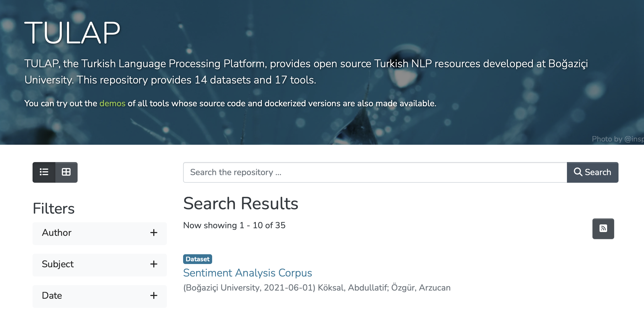
Task: Open the Sentiment Analysis Corpus result
Action: click(247, 273)
